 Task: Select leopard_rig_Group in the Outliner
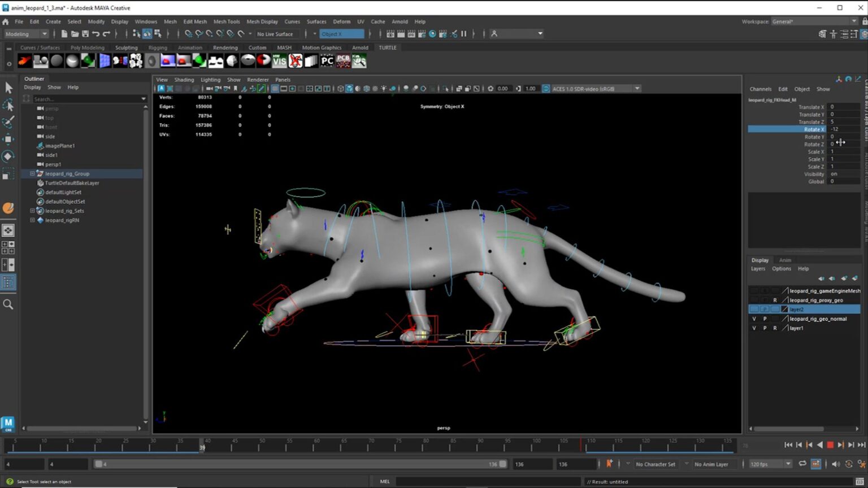[x=68, y=173]
